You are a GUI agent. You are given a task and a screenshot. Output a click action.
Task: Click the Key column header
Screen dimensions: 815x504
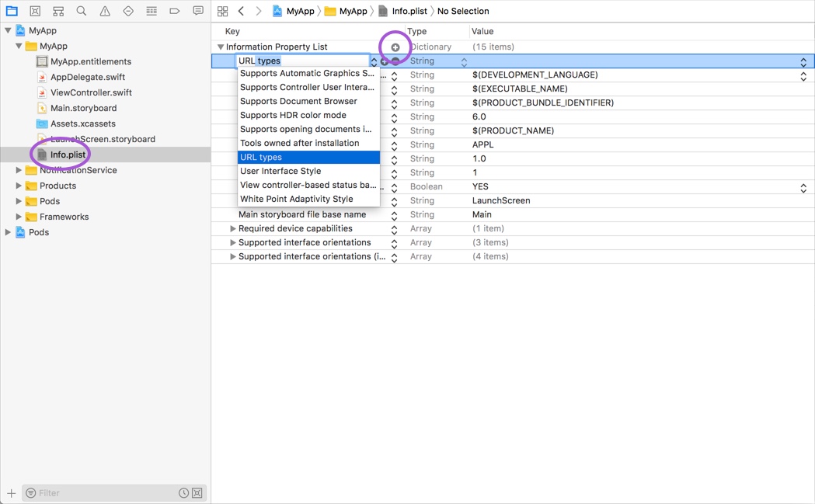232,31
